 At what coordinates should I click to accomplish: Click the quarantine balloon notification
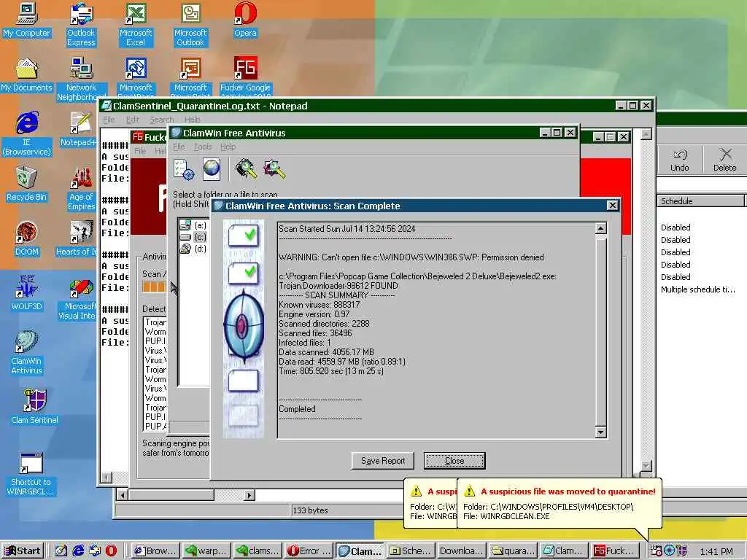[x=560, y=503]
